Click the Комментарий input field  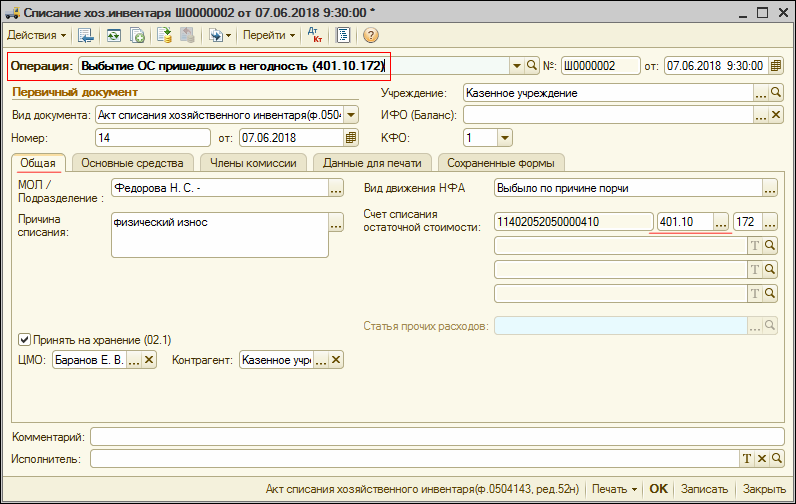pyautogui.click(x=438, y=436)
